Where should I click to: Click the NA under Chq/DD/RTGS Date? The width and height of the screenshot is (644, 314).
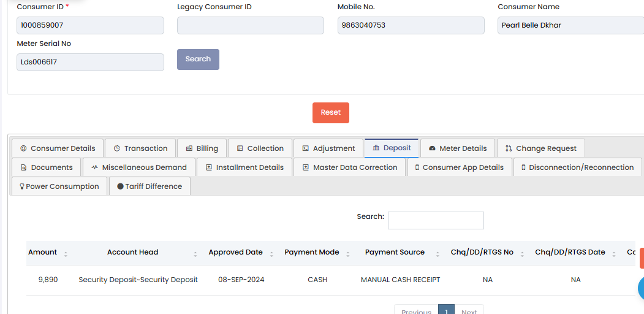pyautogui.click(x=576, y=280)
